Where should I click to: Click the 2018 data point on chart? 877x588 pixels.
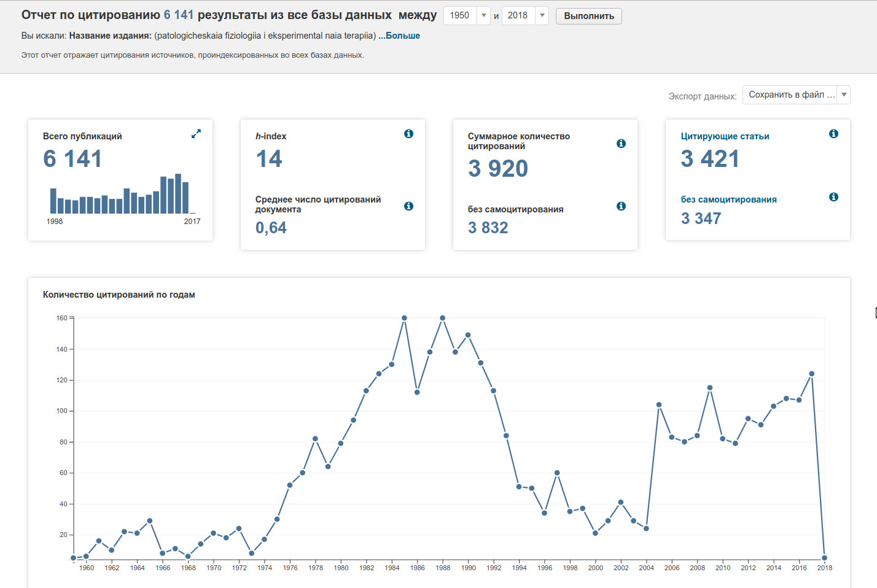point(824,558)
